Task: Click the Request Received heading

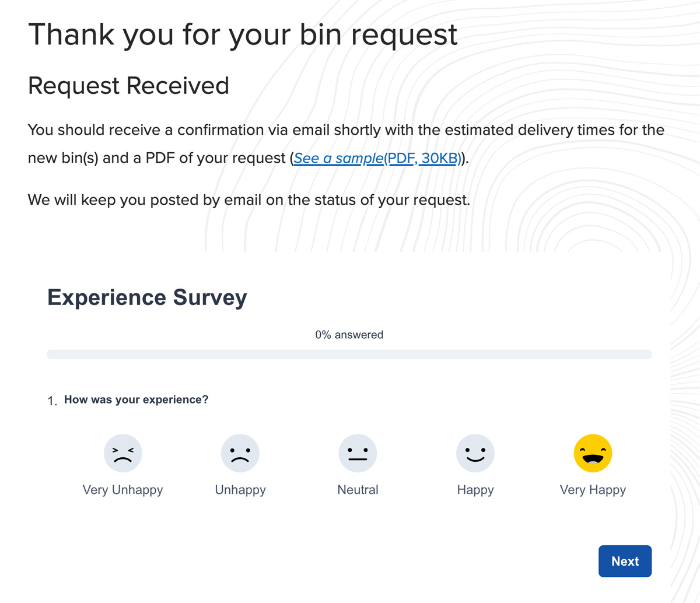Action: point(128,85)
